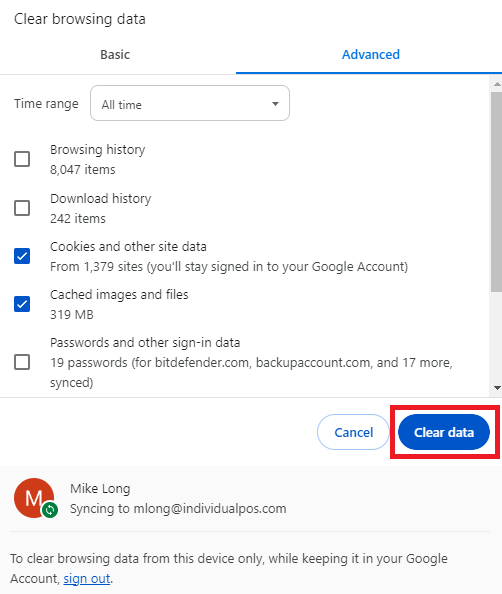Cancel the clear browsing data dialog
The image size is (502, 594).
click(353, 432)
